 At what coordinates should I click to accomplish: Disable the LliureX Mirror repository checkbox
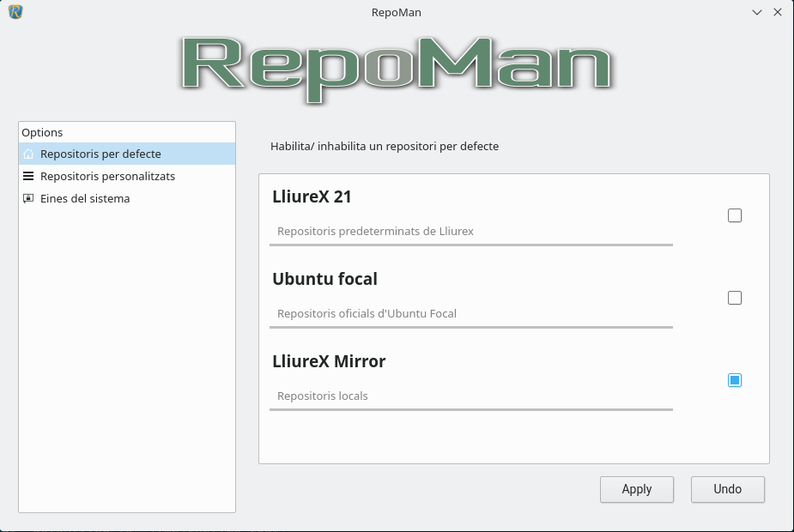coord(734,380)
